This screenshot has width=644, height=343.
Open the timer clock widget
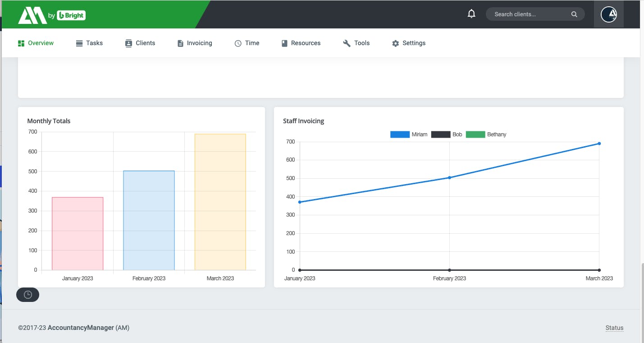27,295
